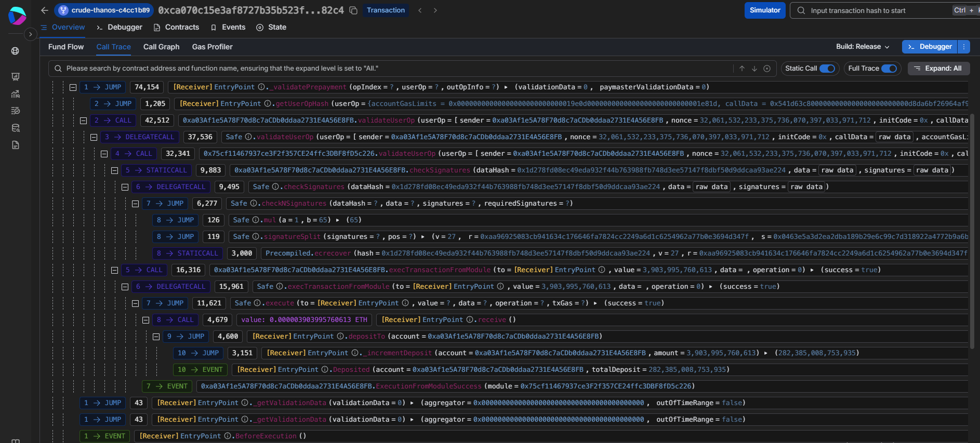The height and width of the screenshot is (443, 980).
Task: Click info icon next to Safe checkNSignatures
Action: 254,204
